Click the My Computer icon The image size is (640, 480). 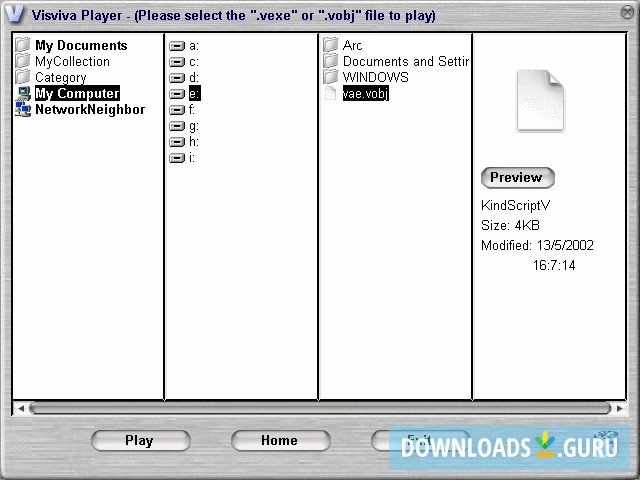(x=23, y=93)
